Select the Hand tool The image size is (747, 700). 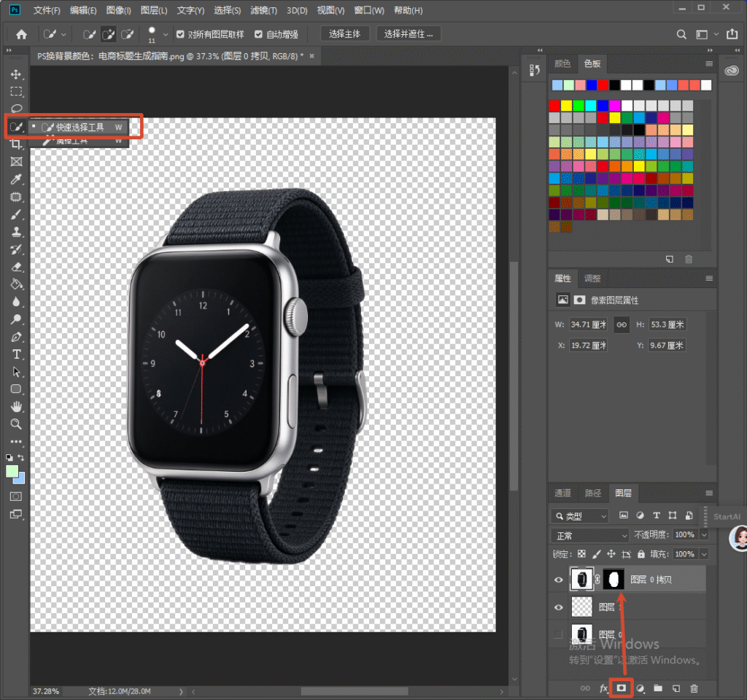pyautogui.click(x=16, y=406)
